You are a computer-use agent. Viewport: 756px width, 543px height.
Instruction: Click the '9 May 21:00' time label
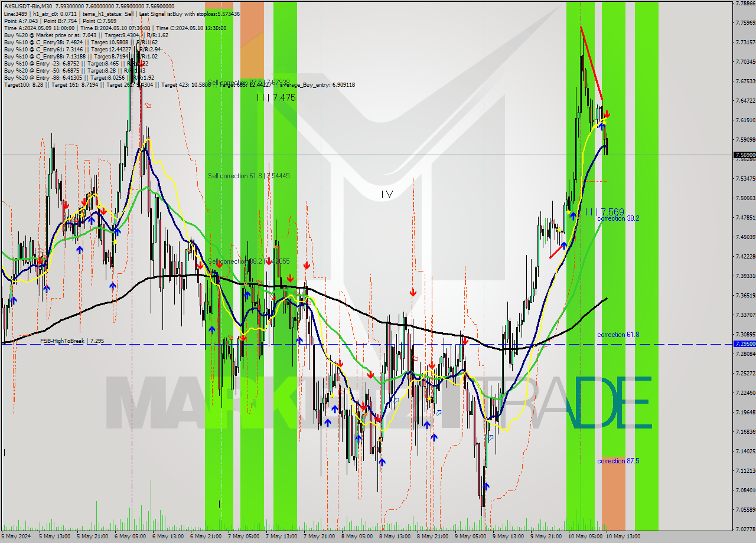click(x=546, y=537)
